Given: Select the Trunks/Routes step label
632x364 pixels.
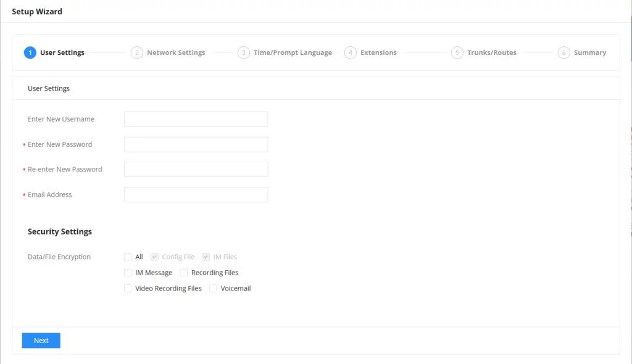Looking at the screenshot, I should [492, 52].
